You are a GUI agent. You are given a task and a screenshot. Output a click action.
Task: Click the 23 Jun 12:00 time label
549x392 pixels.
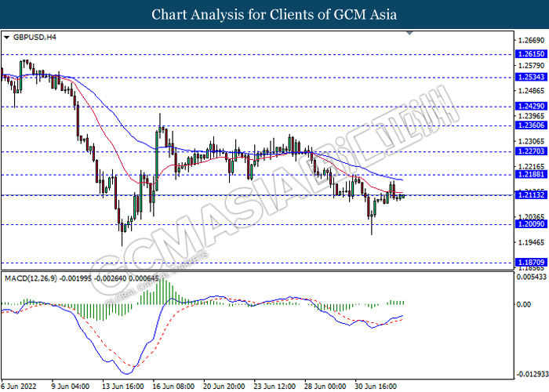pos(274,387)
